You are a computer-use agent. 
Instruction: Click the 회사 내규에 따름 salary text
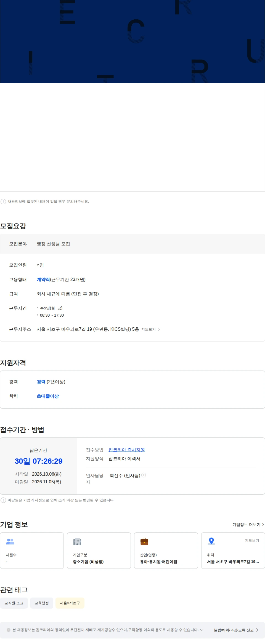tap(68, 294)
